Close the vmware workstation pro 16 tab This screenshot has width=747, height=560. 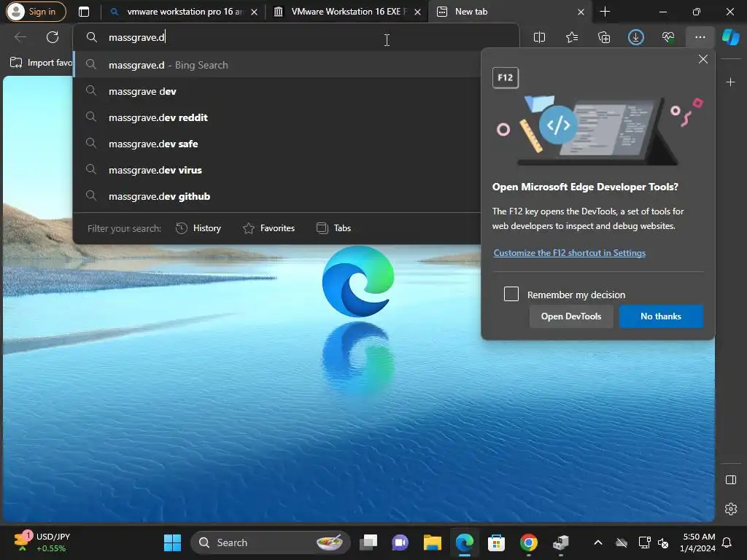point(255,12)
